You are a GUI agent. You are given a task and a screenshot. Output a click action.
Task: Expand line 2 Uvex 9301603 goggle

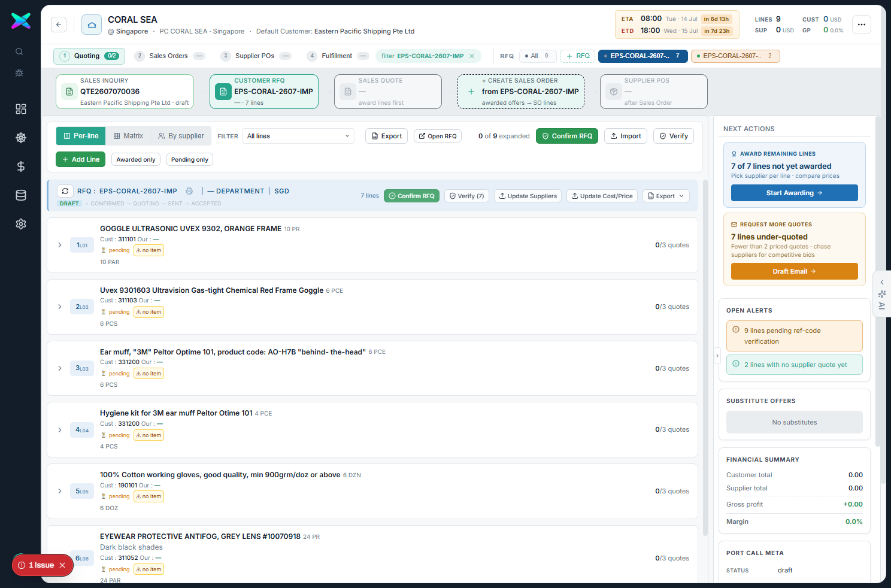[x=60, y=307]
